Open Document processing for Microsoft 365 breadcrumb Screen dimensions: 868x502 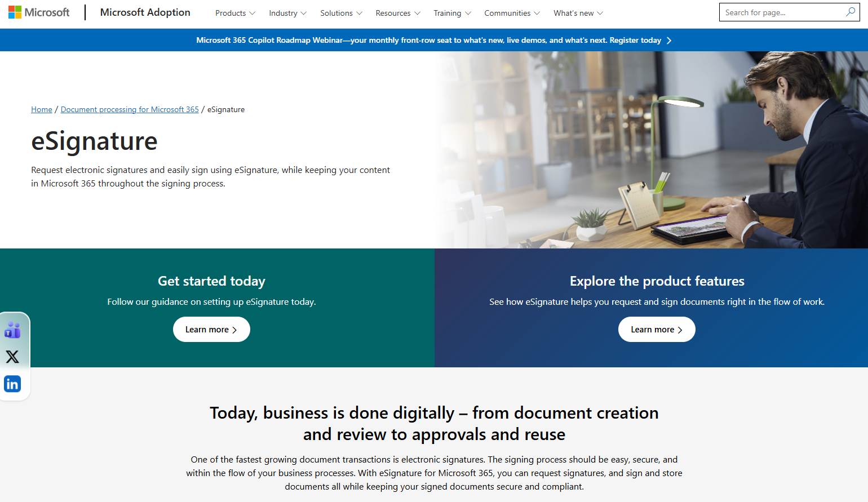[x=130, y=109]
